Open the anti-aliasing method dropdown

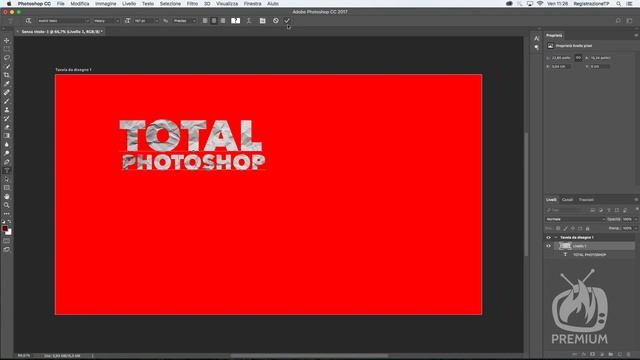[x=184, y=20]
